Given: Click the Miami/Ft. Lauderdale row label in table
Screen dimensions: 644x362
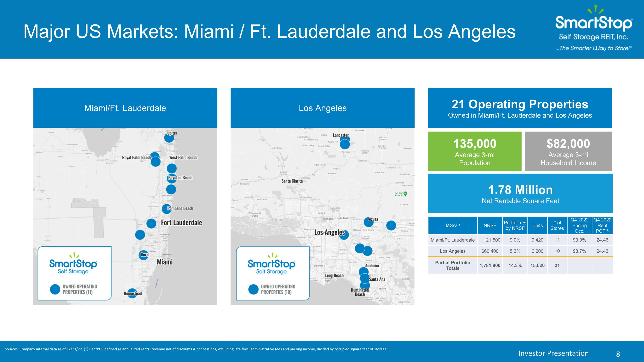Looking at the screenshot, I should click(x=453, y=240).
